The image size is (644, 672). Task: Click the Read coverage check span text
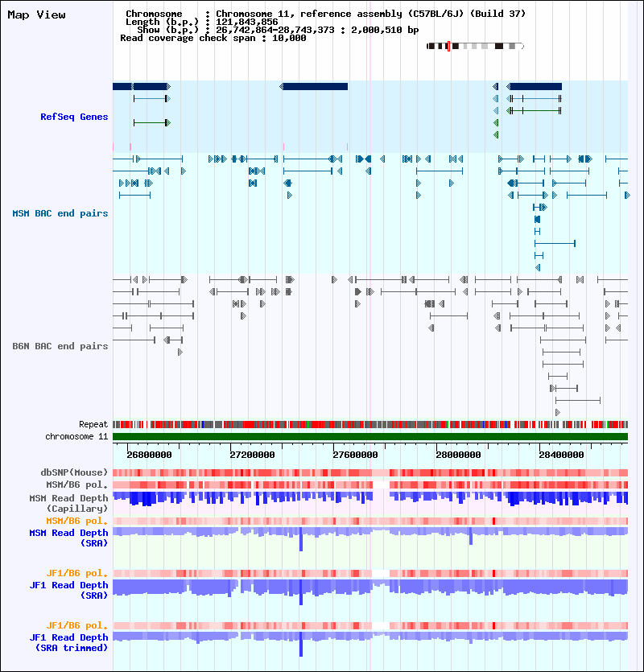pos(213,38)
